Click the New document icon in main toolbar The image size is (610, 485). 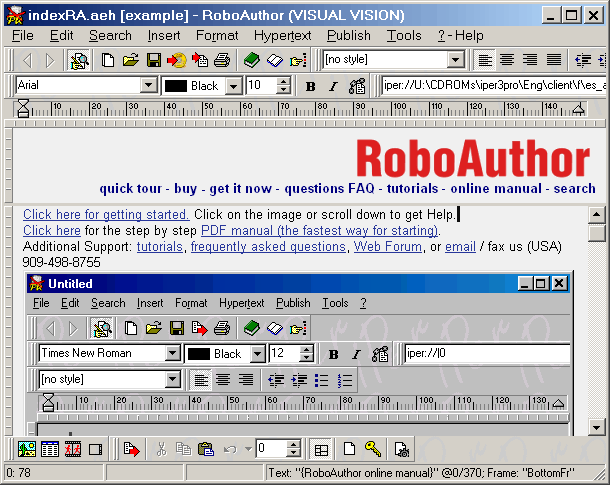click(108, 60)
